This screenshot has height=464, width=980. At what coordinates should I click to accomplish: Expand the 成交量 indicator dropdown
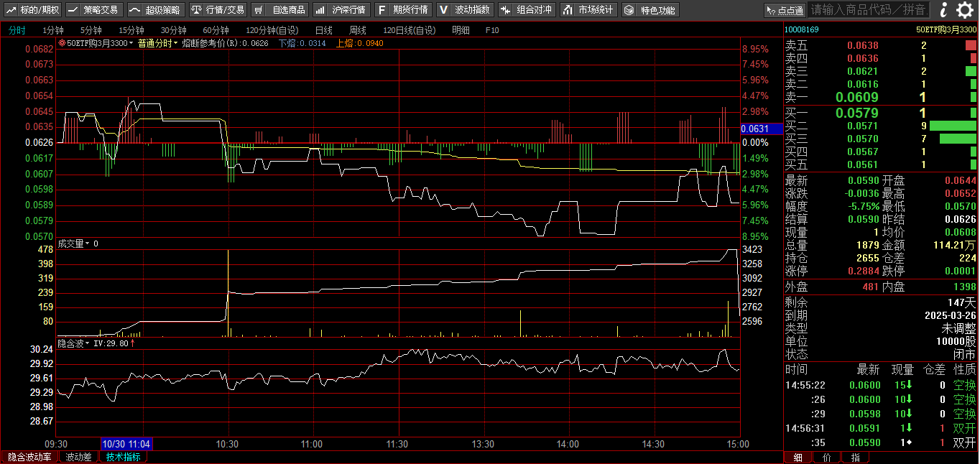pos(88,244)
